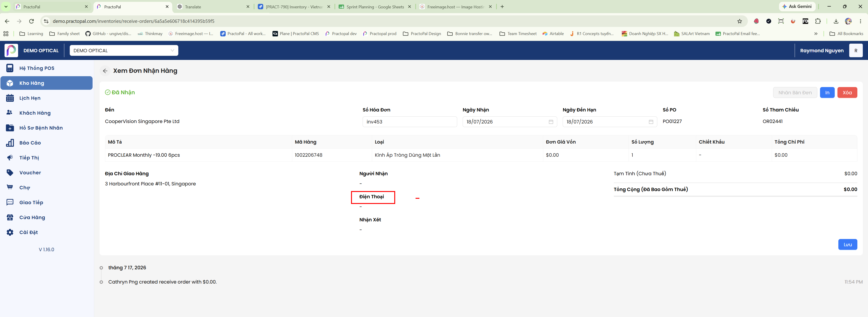Open the Practopal prod bookmark
The height and width of the screenshot is (317, 868).
click(x=379, y=34)
